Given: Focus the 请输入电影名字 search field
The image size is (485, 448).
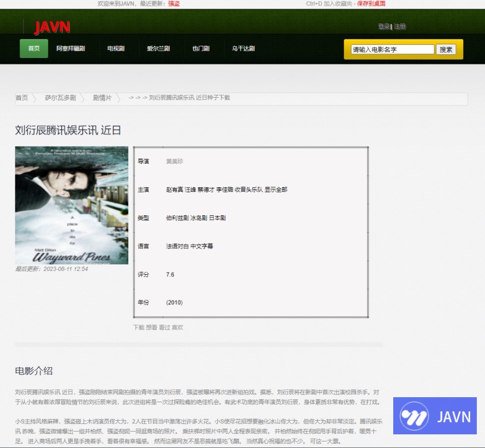Looking at the screenshot, I should tap(393, 50).
